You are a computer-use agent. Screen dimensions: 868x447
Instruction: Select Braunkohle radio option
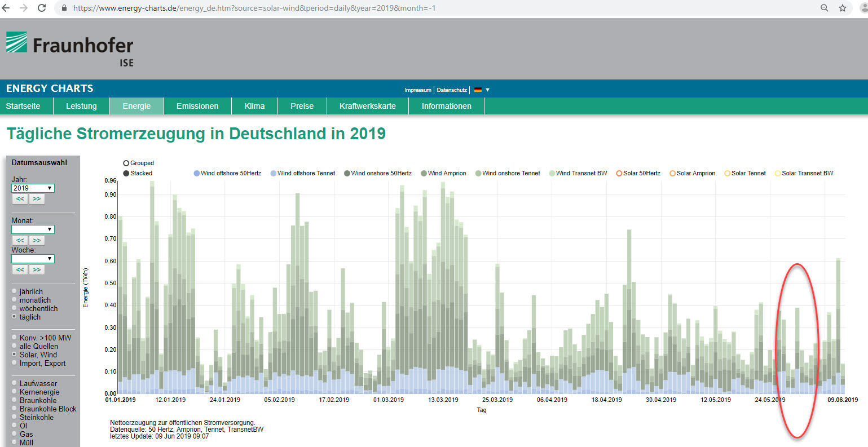(x=15, y=400)
